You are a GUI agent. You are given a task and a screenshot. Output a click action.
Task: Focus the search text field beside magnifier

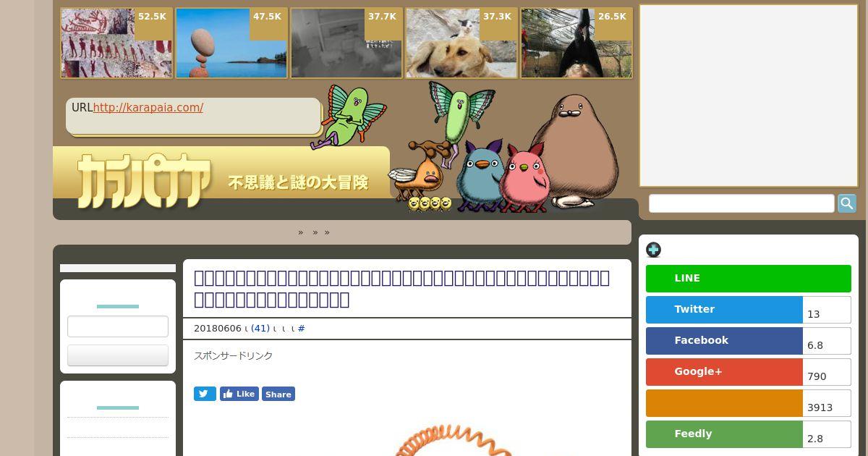[x=741, y=203]
